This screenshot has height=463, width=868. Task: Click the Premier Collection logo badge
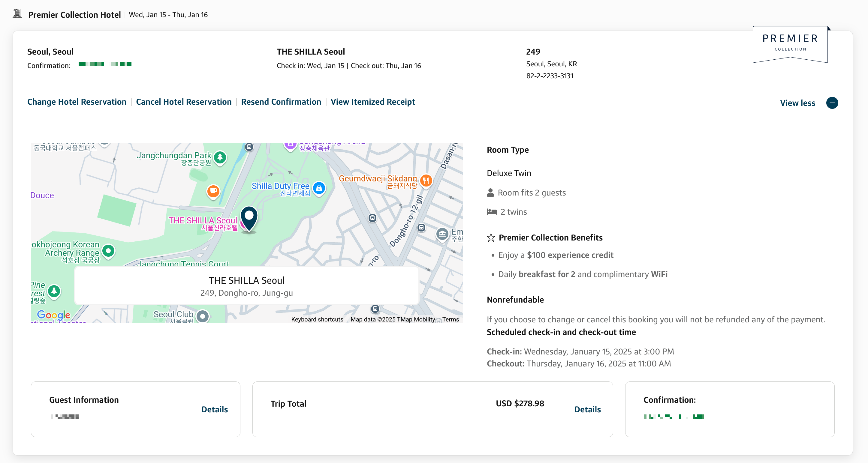tap(790, 44)
